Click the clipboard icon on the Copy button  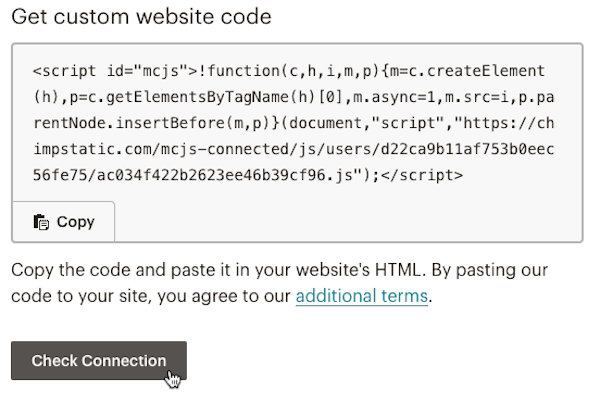[41, 222]
